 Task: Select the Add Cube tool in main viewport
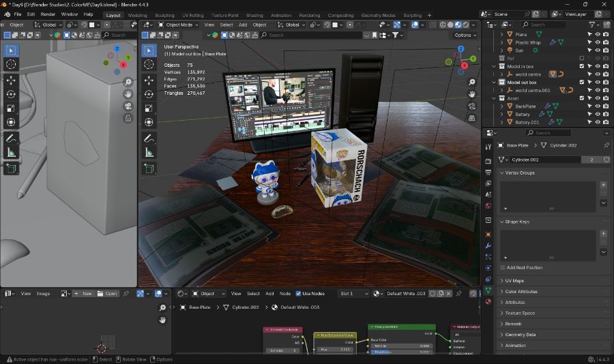(x=149, y=168)
